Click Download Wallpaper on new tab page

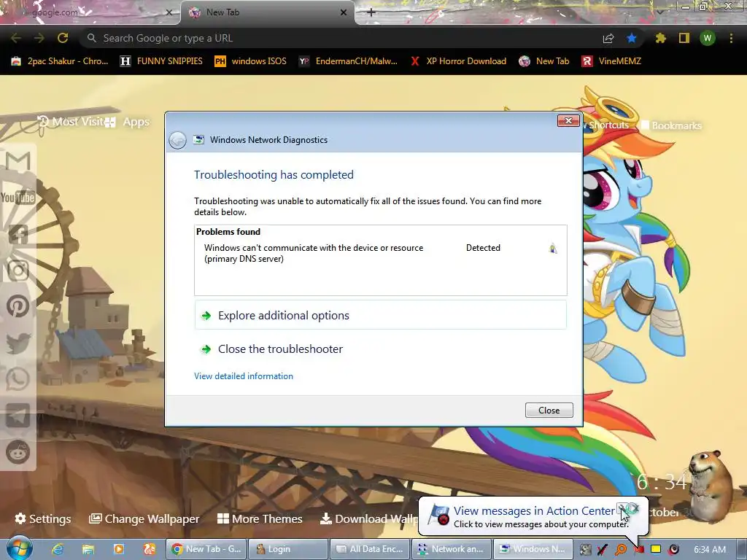pos(370,519)
